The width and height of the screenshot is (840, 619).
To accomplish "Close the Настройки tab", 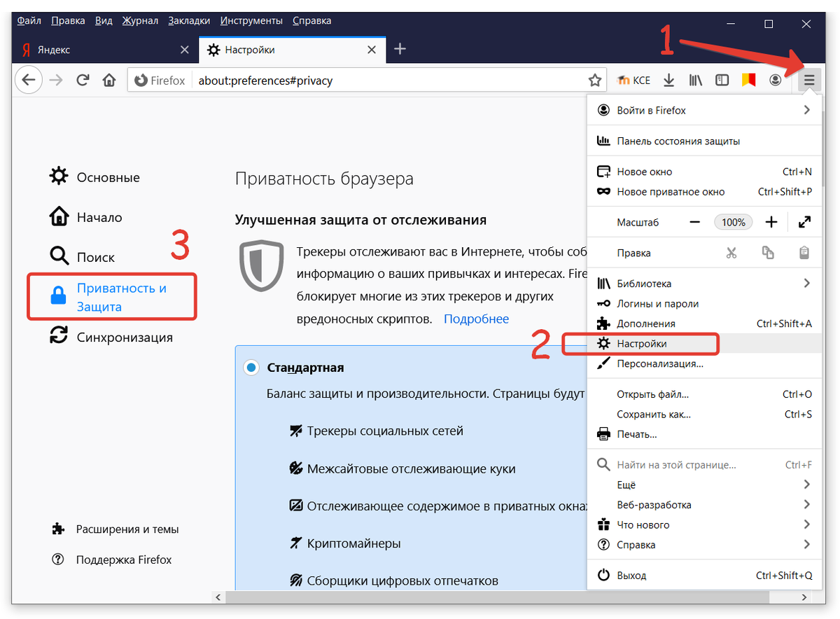I will [x=372, y=50].
